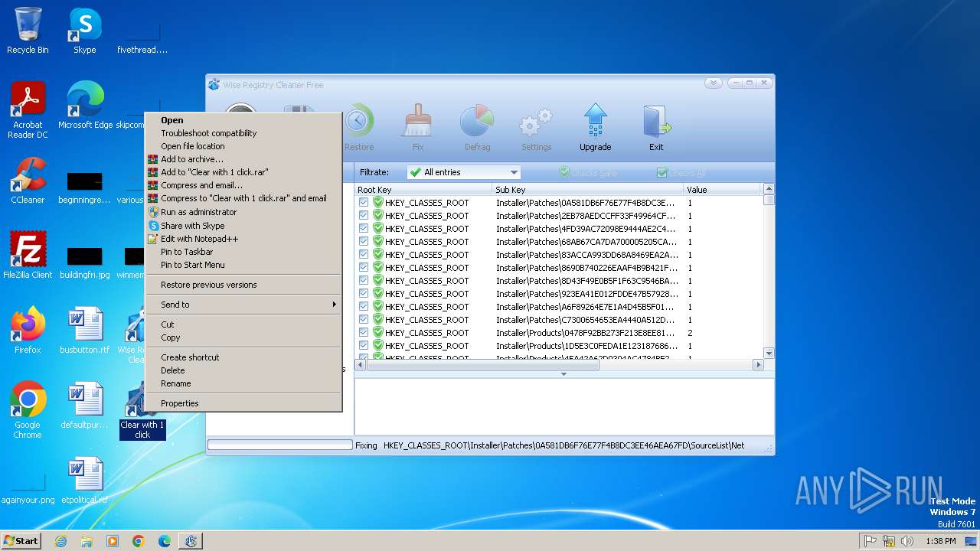Open the Restore toolbar icon
The height and width of the screenshot is (551, 980).
(x=358, y=129)
